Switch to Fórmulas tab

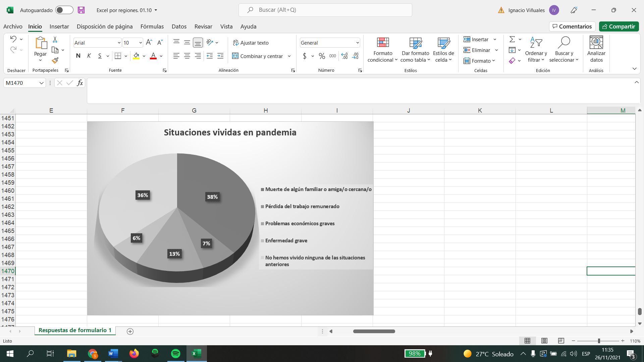click(x=152, y=26)
